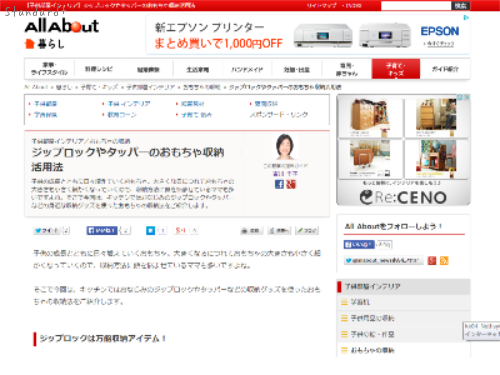
Task: Close the Re:CENO furniture ad
Action: click(x=467, y=97)
